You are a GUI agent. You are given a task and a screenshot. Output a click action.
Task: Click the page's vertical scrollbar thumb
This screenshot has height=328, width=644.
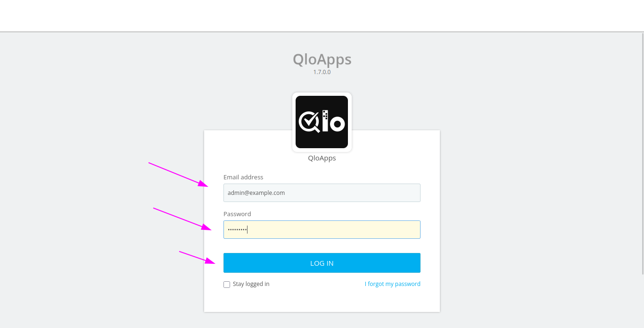point(642,153)
